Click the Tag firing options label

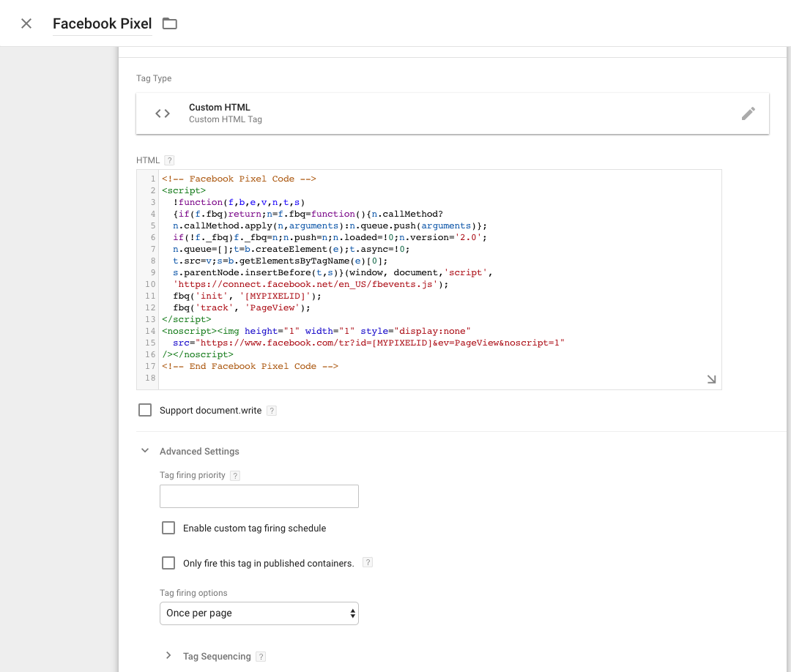193,593
